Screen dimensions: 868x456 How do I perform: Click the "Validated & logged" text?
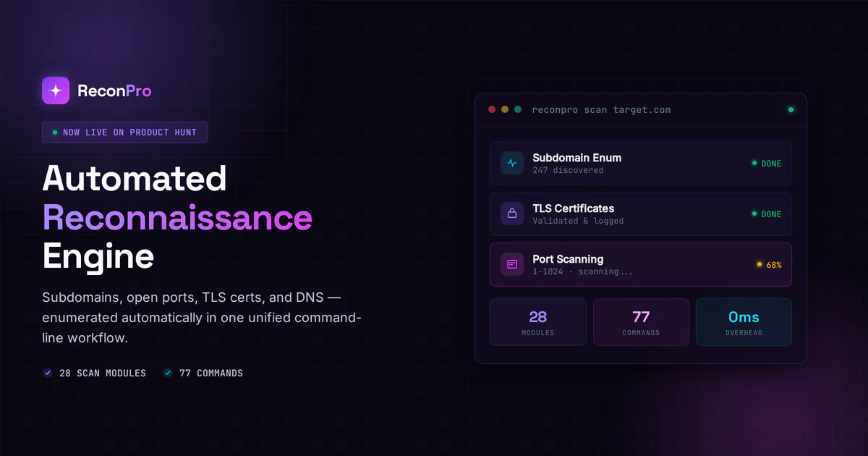point(578,221)
